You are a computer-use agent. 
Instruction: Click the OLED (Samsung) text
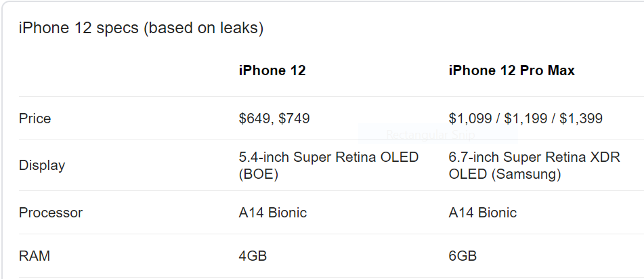click(x=505, y=174)
